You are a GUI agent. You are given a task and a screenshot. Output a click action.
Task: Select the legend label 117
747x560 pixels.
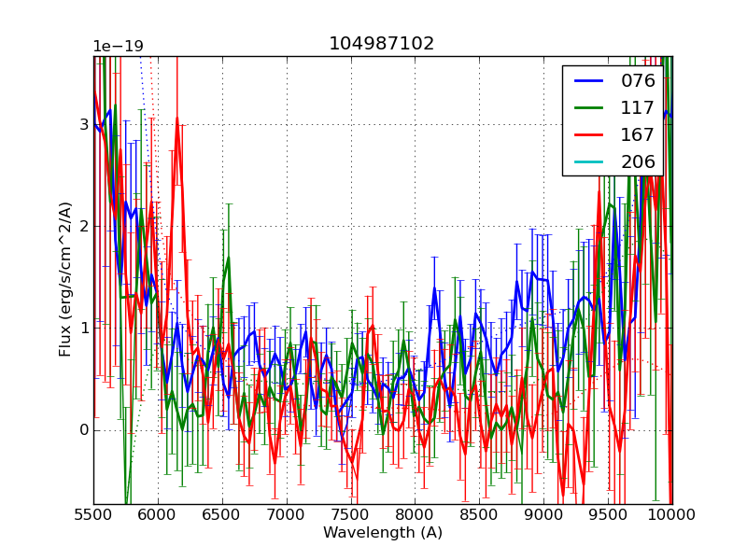[x=638, y=107]
